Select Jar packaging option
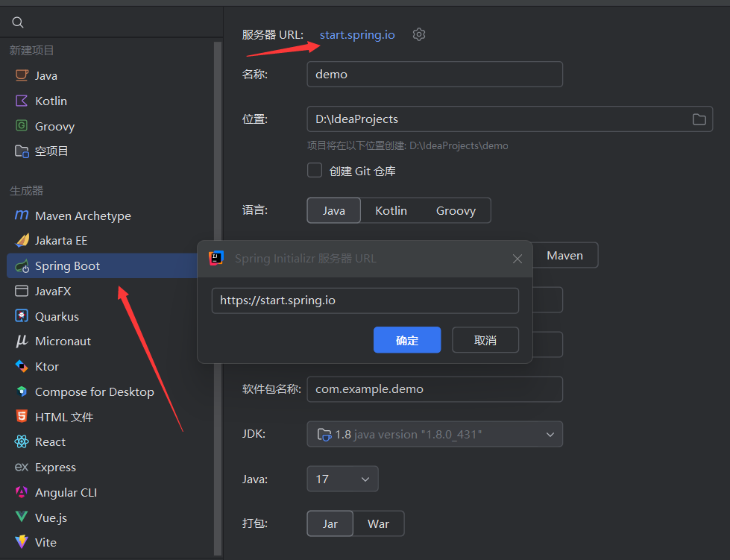This screenshot has width=730, height=560. click(330, 523)
